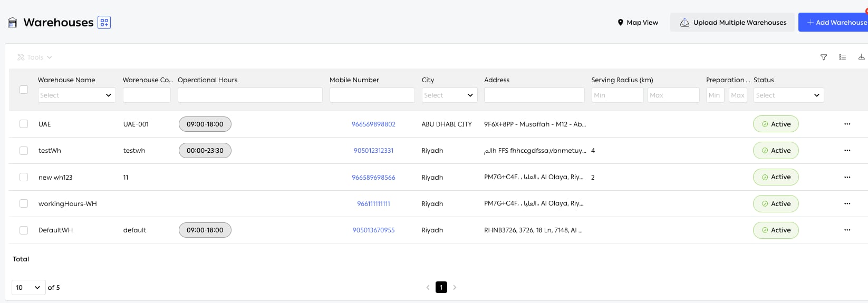The width and height of the screenshot is (868, 303).
Task: Click the Mobile Number filter input
Action: point(372,95)
